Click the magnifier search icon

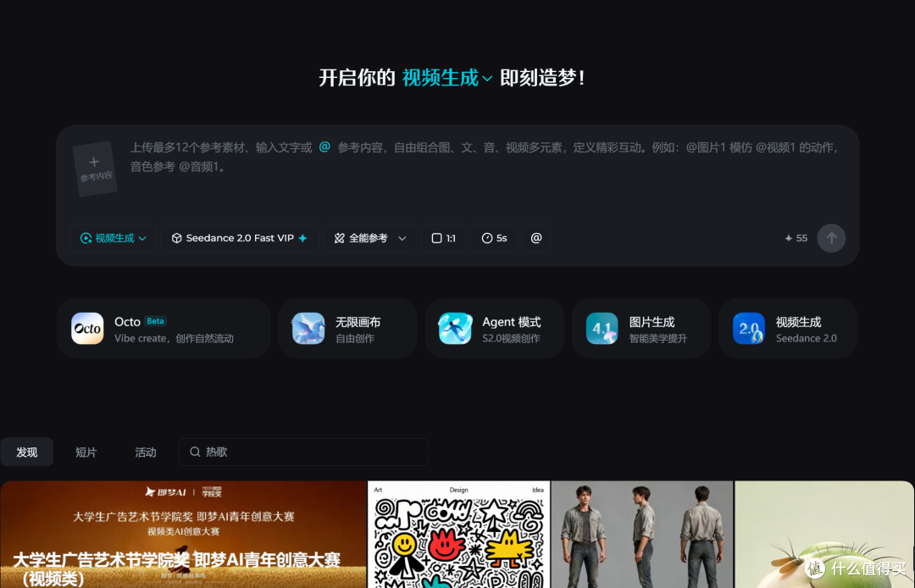pyautogui.click(x=195, y=452)
